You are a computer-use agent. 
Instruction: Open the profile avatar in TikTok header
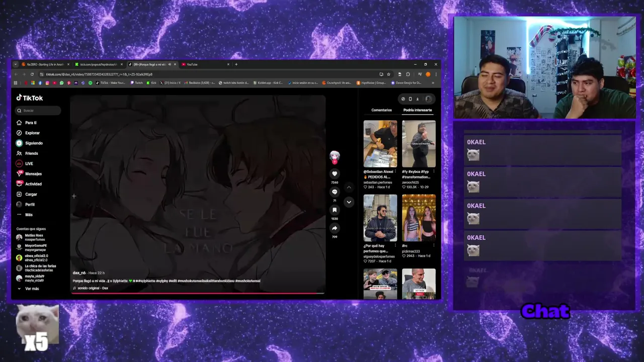tap(428, 99)
